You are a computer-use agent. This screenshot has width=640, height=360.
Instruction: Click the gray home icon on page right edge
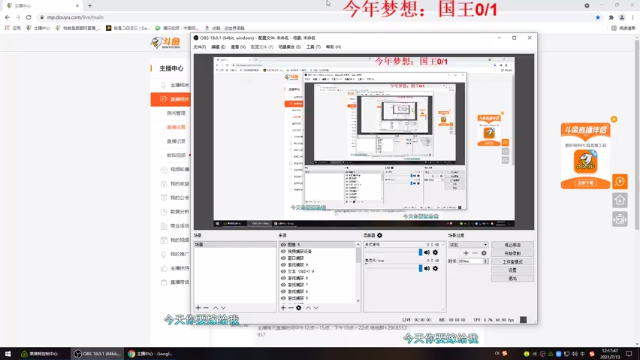(620, 200)
